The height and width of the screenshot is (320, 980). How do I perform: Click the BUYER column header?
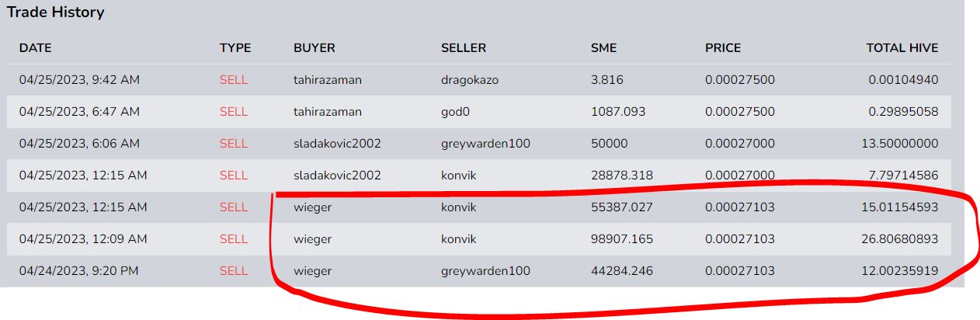[x=315, y=48]
